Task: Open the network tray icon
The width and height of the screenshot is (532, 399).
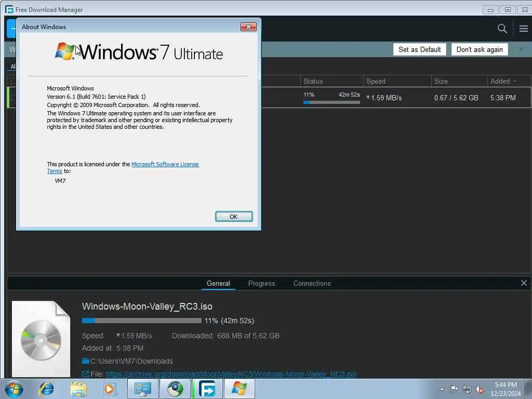Action: coord(467,390)
